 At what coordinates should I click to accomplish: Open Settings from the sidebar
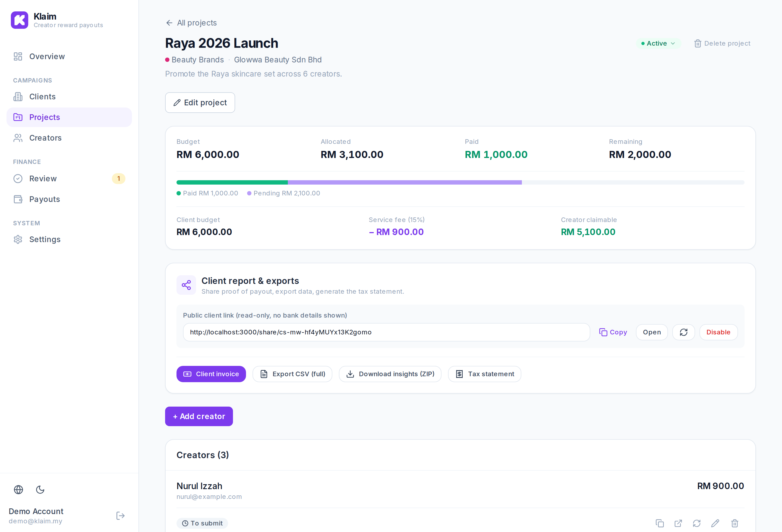pyautogui.click(x=69, y=239)
